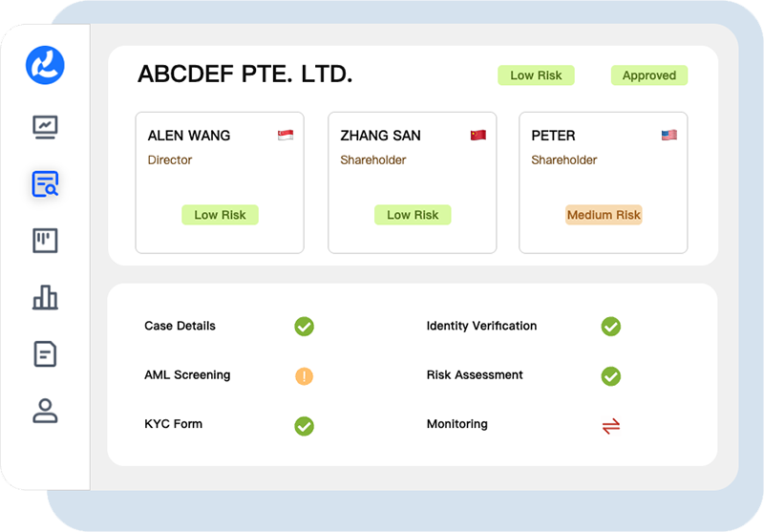The height and width of the screenshot is (532, 764).
Task: Click Medium Risk badge on Peter card
Action: tap(604, 215)
